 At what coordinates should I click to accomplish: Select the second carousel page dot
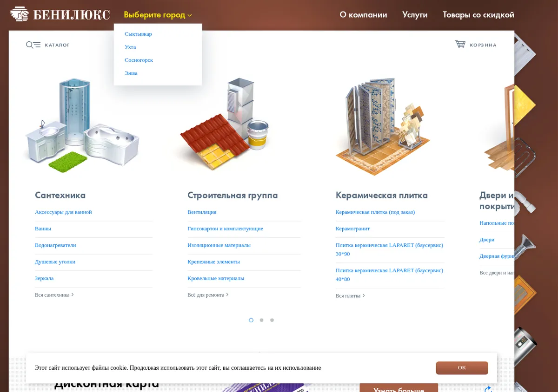262,320
